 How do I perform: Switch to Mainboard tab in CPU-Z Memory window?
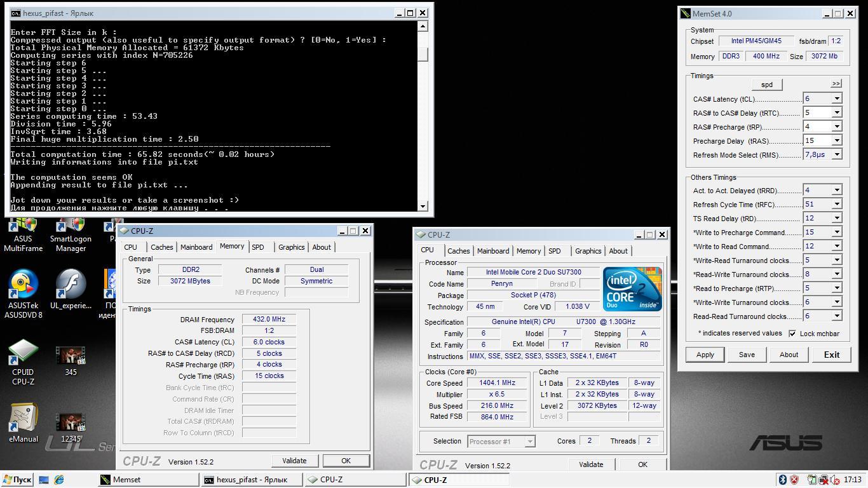coord(196,247)
